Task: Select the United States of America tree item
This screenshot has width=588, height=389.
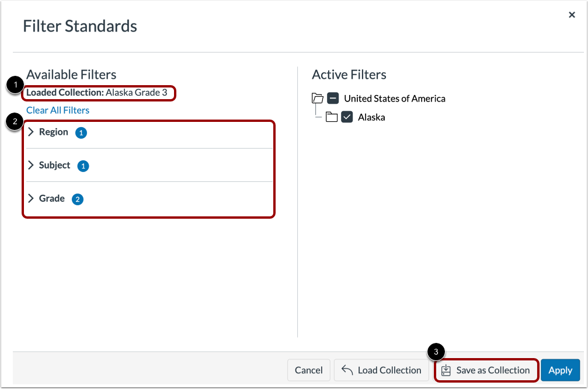Action: (x=394, y=98)
